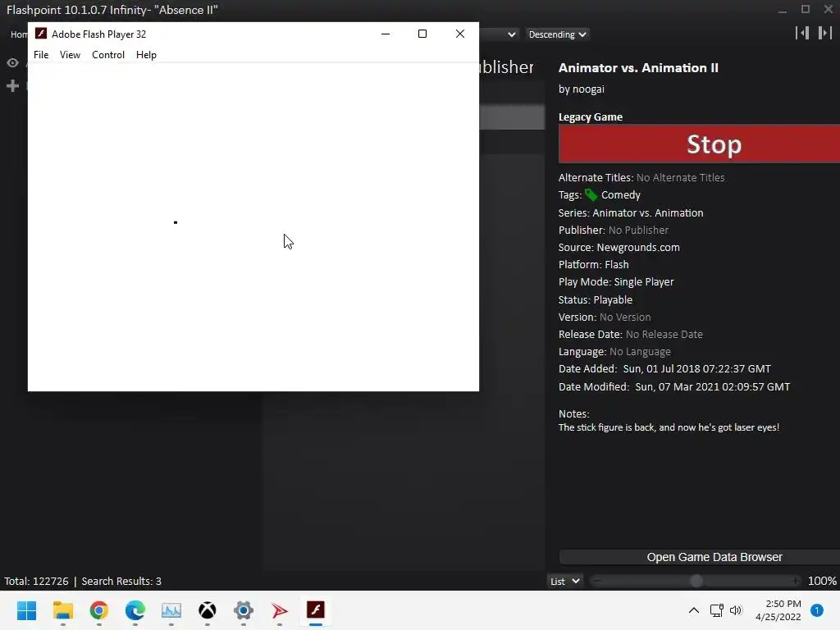Screen dimensions: 840x630
Task: Open the Windows Start menu
Action: (27, 610)
